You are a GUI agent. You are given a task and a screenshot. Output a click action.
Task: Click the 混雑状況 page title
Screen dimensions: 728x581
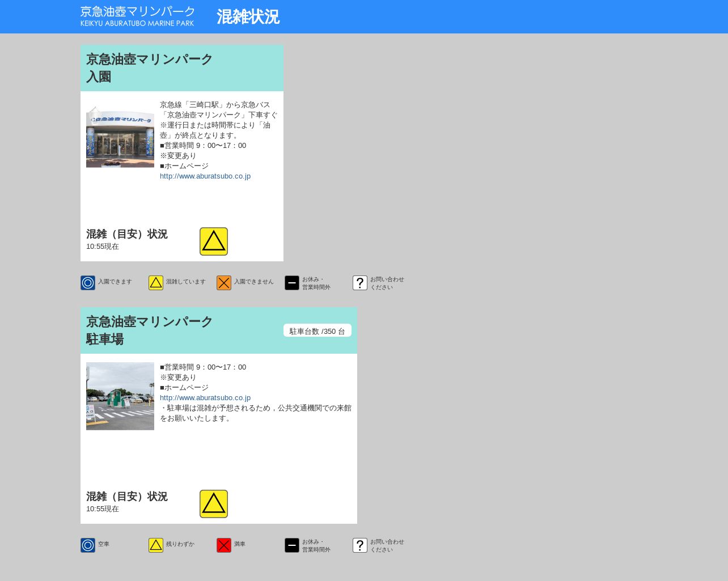click(x=248, y=17)
